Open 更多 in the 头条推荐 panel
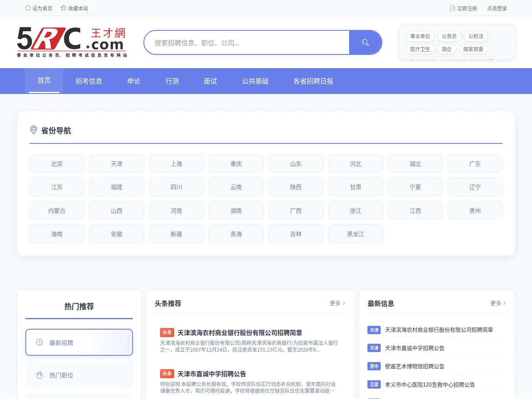The image size is (532, 399). (337, 303)
